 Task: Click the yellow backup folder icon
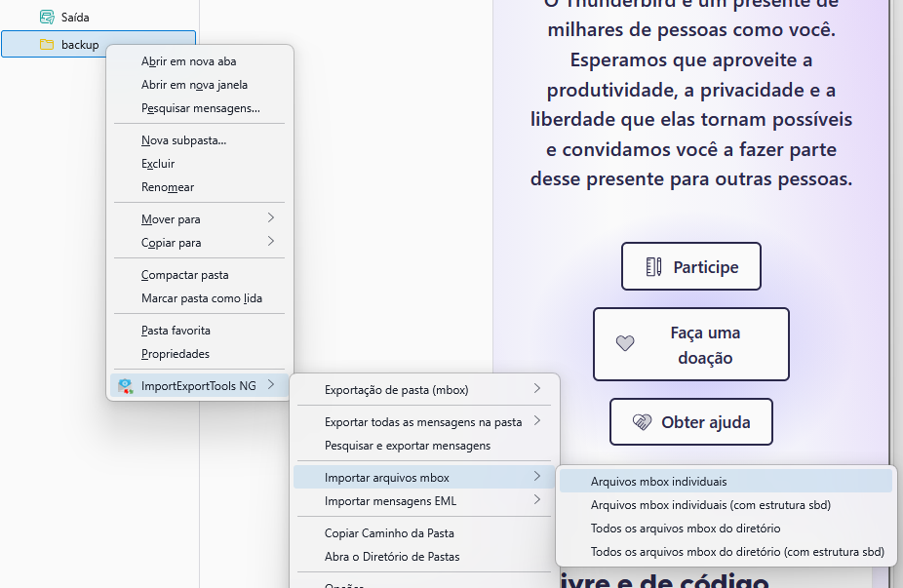pyautogui.click(x=47, y=44)
